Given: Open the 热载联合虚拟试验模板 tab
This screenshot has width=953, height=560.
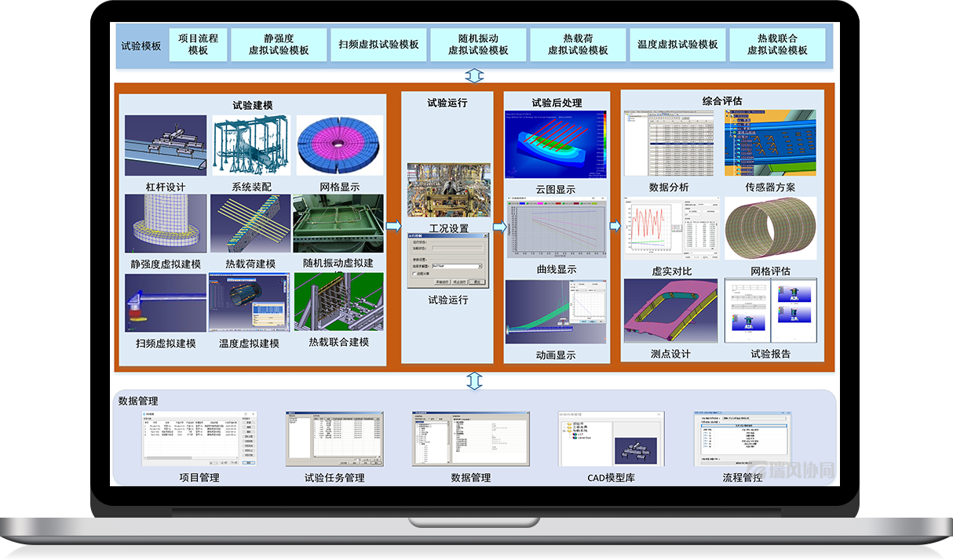Looking at the screenshot, I should pyautogui.click(x=777, y=45).
